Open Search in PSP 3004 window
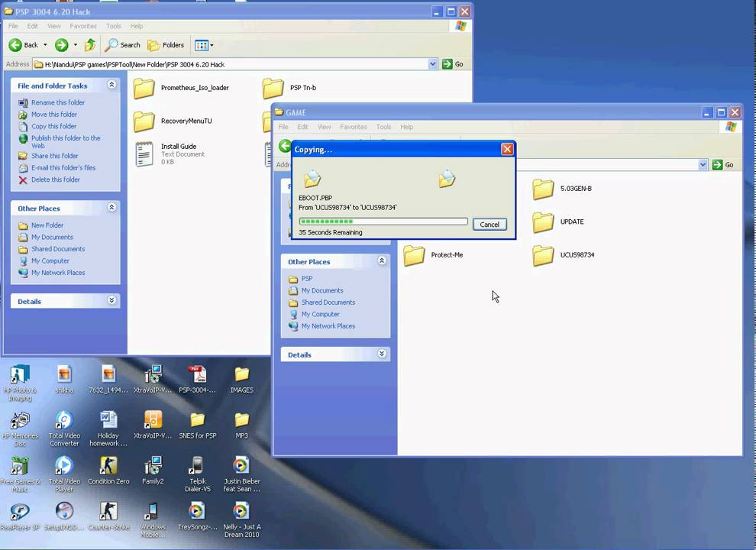 click(x=123, y=45)
